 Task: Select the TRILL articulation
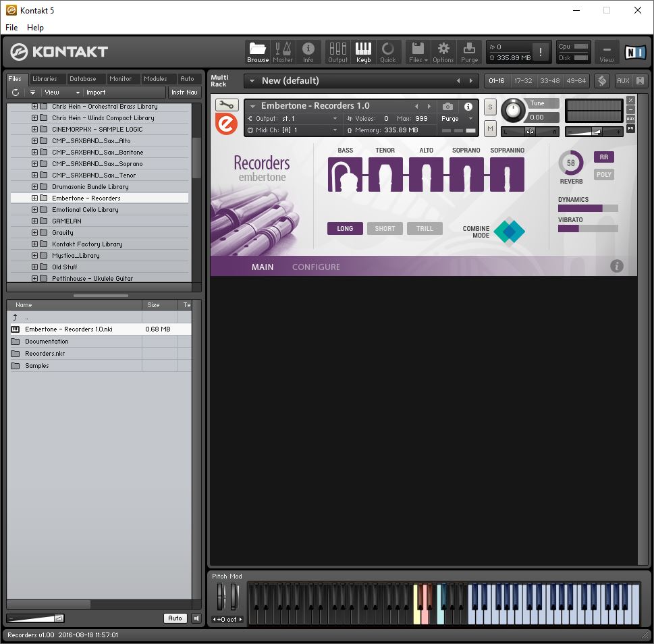pos(425,228)
